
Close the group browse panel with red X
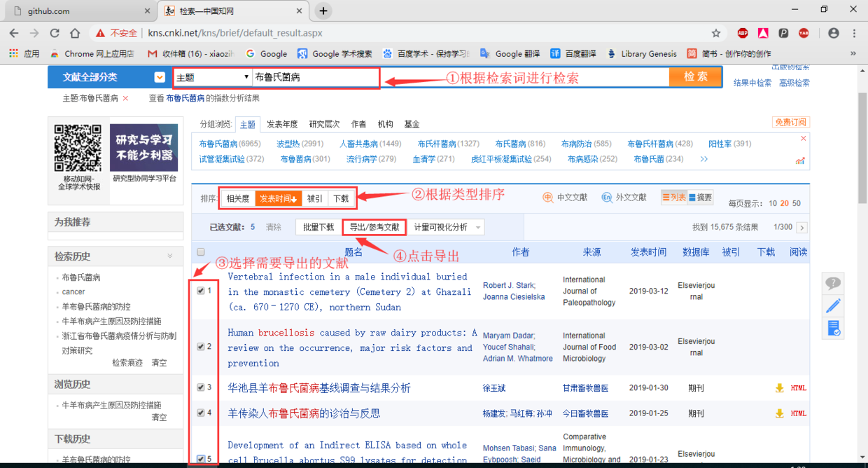(x=804, y=139)
